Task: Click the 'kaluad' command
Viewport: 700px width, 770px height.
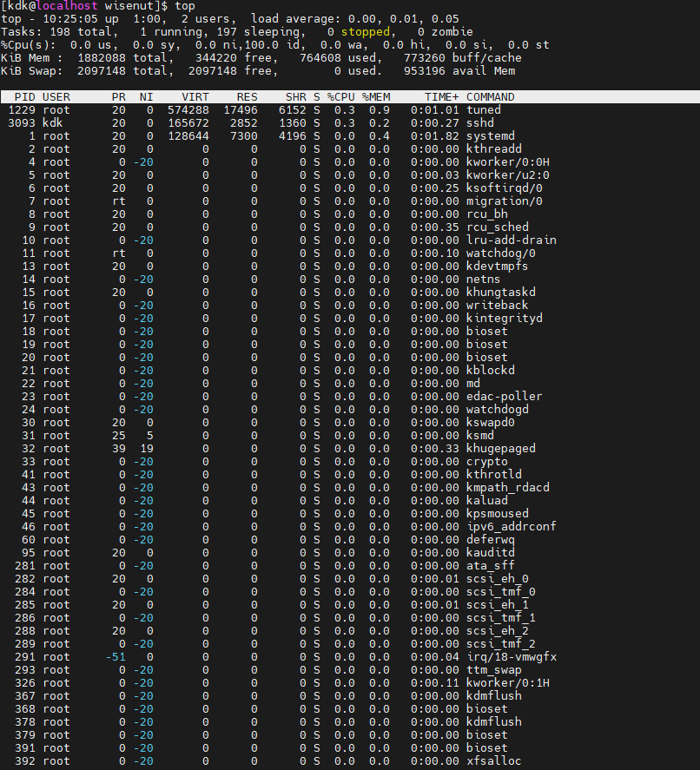Action: click(x=487, y=500)
